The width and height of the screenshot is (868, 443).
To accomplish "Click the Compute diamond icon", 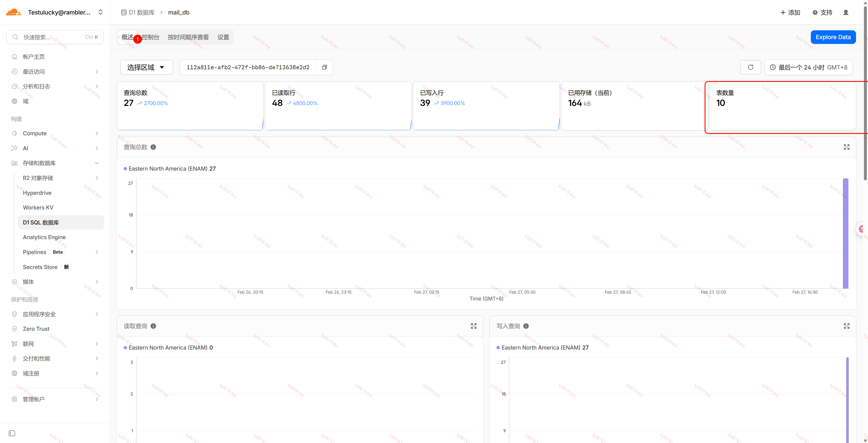I will pyautogui.click(x=14, y=133).
